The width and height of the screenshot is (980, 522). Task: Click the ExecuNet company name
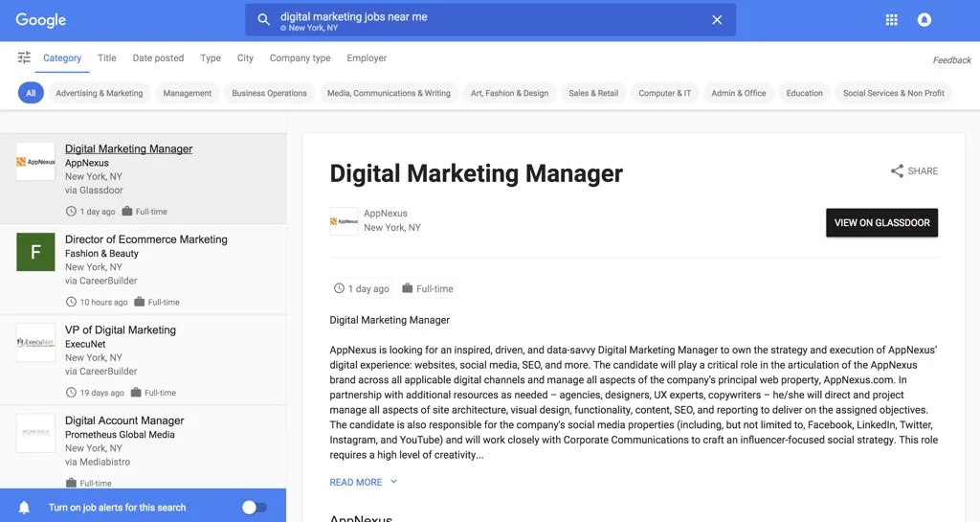(x=85, y=344)
